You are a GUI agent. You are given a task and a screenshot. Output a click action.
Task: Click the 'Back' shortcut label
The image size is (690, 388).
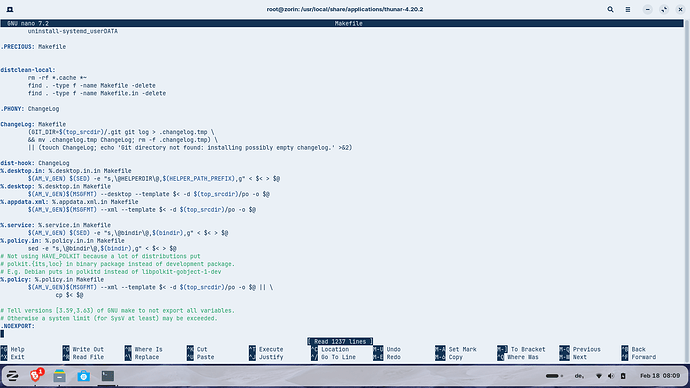tap(639, 349)
